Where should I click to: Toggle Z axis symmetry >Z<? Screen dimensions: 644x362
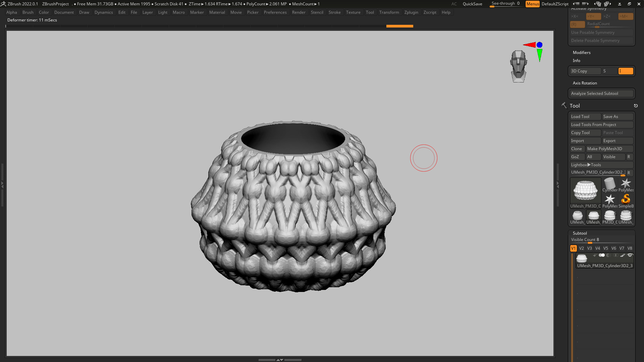610,16
